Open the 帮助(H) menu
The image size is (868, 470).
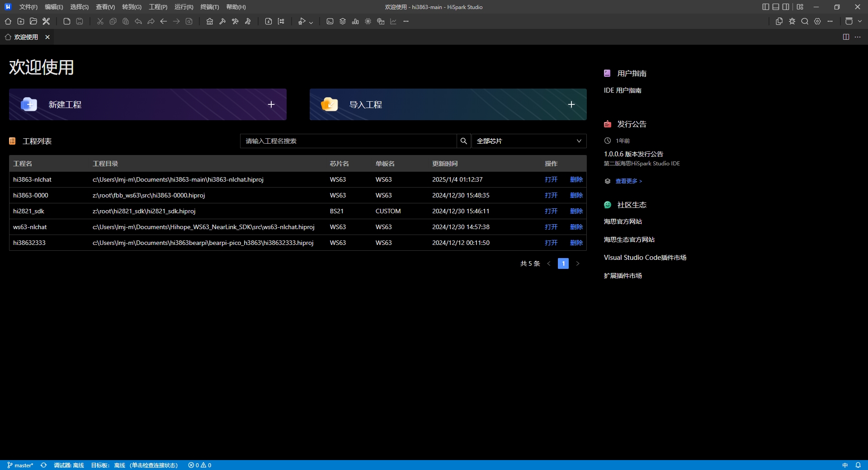click(236, 7)
